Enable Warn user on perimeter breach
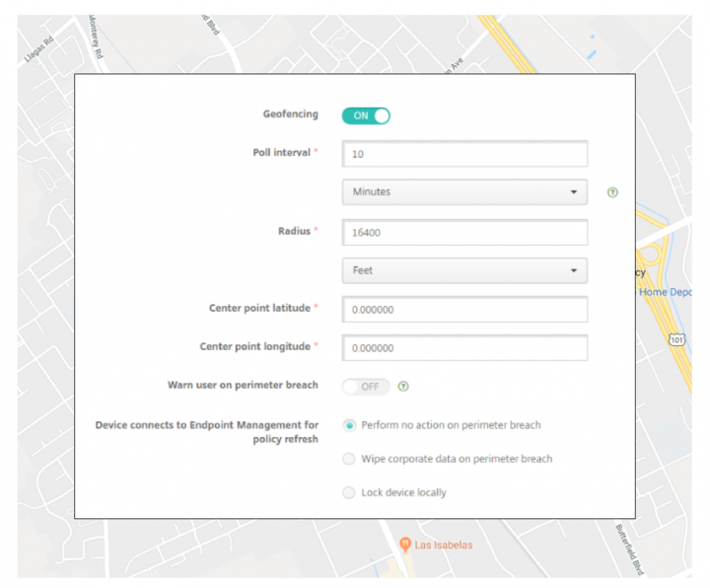This screenshot has width=710, height=588. coord(366,387)
